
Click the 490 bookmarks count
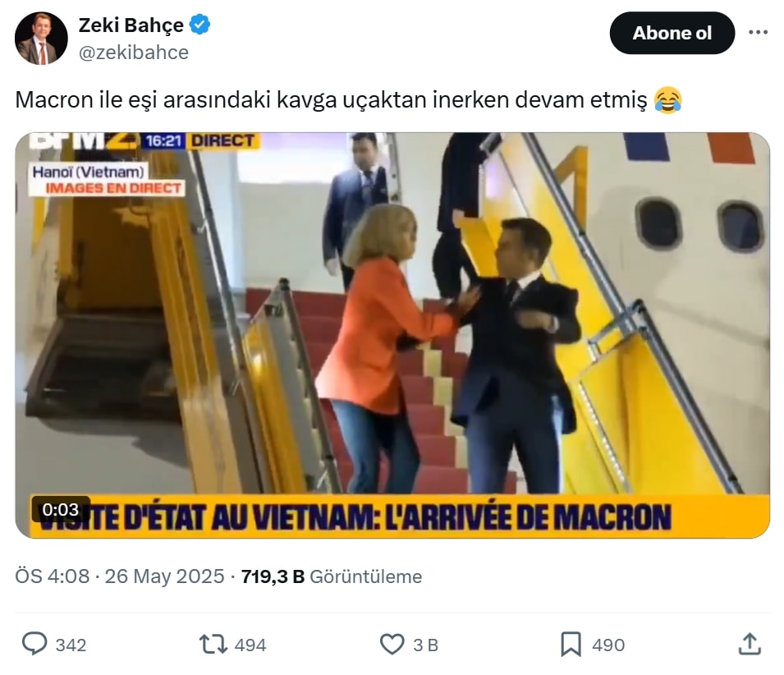608,645
